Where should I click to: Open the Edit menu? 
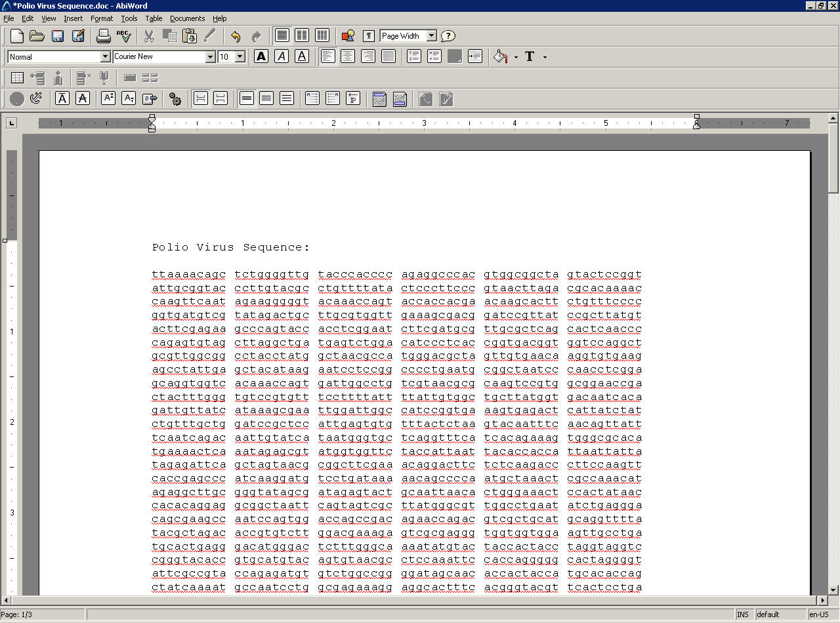28,18
